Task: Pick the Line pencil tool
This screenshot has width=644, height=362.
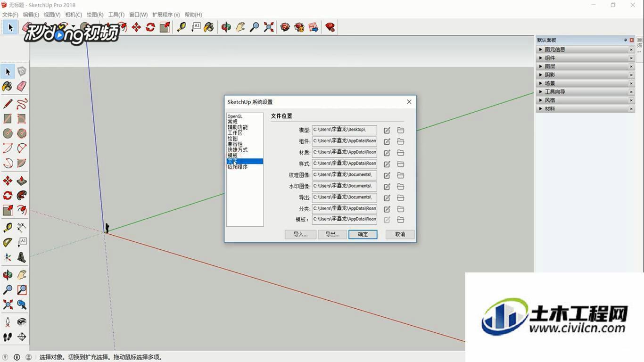Action: 8,104
